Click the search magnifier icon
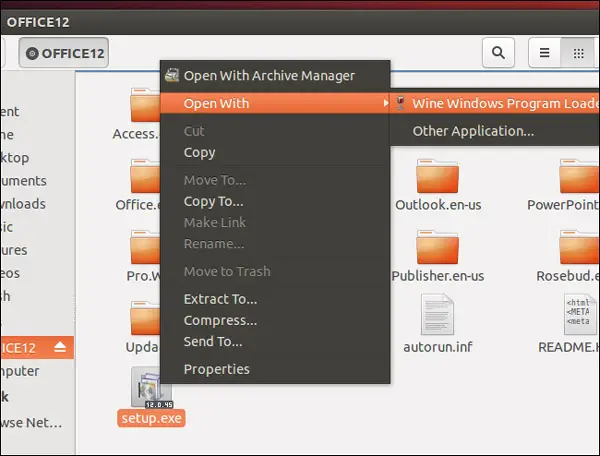The image size is (600, 456). [498, 53]
